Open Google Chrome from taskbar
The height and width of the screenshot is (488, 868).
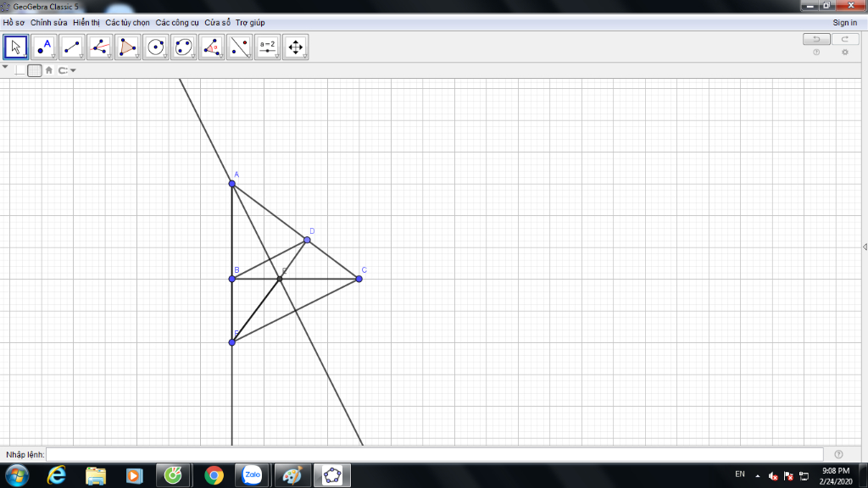pyautogui.click(x=214, y=475)
